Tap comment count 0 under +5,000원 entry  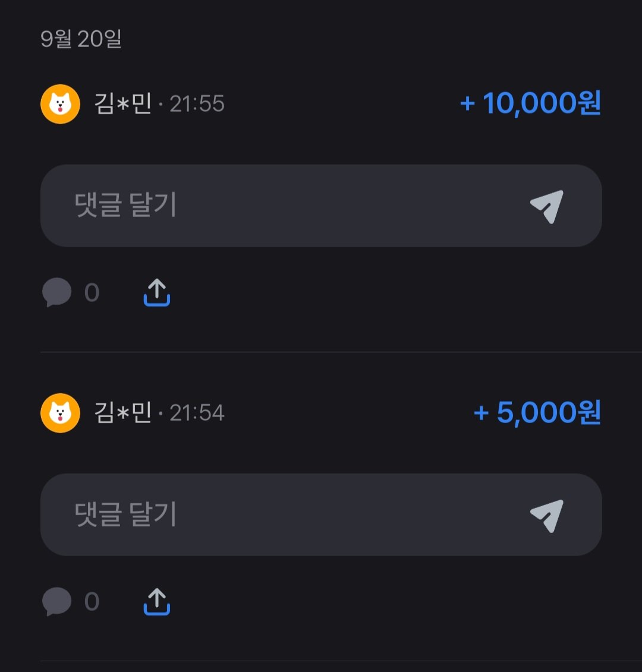92,602
